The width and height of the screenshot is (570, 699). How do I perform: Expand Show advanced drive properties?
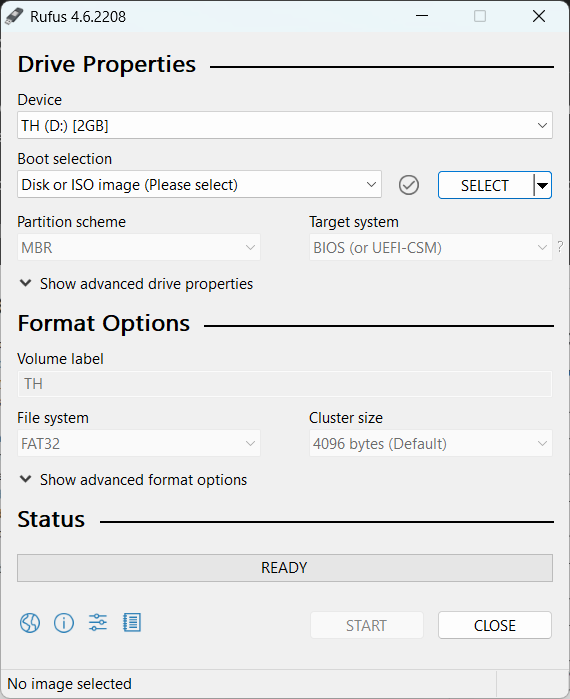(137, 284)
